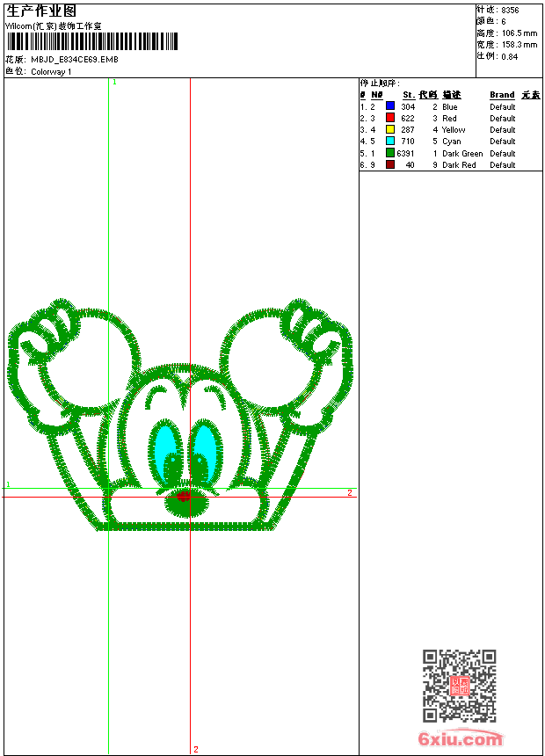The height and width of the screenshot is (756, 545).
Task: Click the 'Red' description in row 2
Action: point(449,118)
